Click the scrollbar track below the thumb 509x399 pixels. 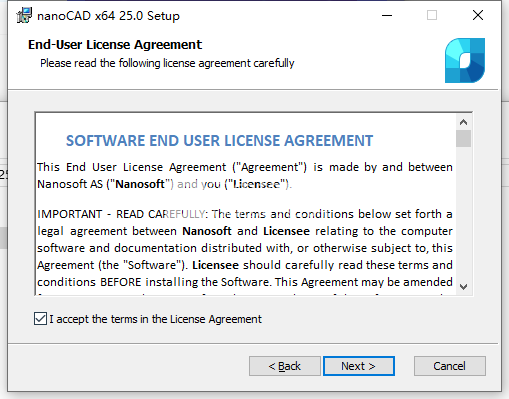pos(463,213)
